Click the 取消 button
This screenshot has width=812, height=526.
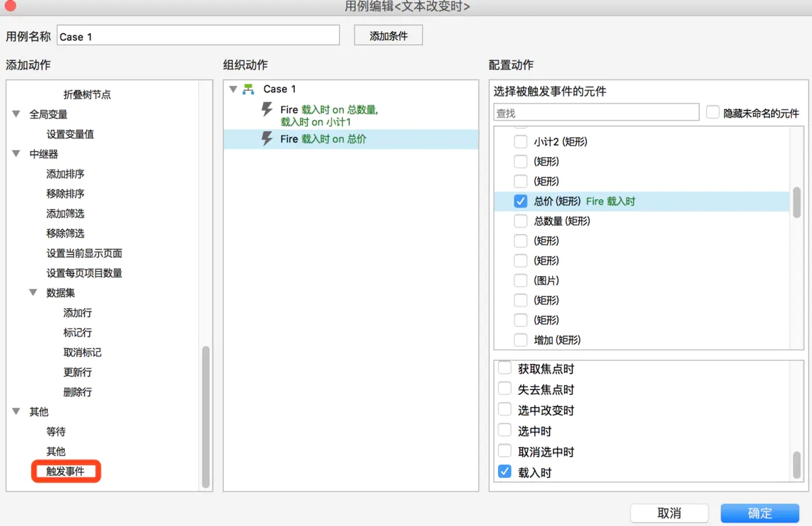669,513
